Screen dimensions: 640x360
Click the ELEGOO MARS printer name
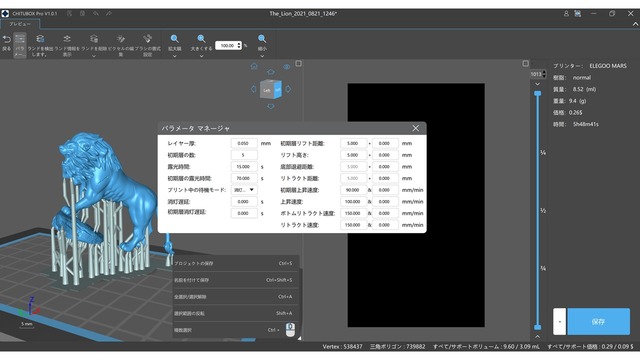608,66
